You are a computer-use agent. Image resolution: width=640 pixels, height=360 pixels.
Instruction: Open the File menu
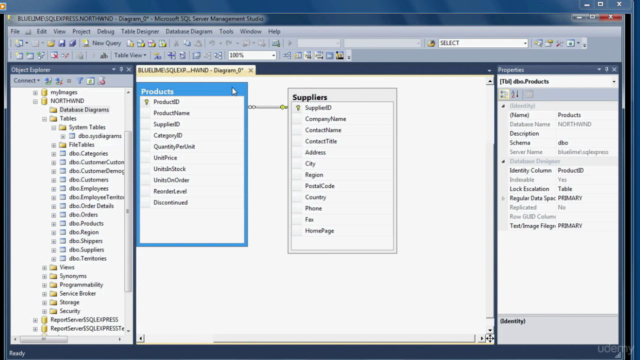pos(15,31)
